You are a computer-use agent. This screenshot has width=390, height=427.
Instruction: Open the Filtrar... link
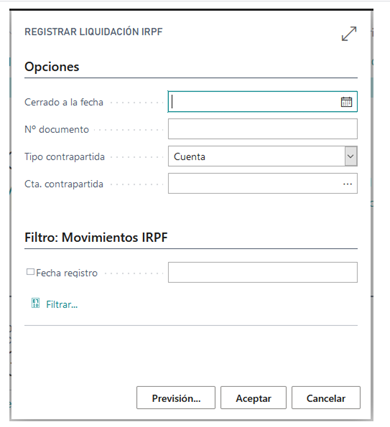click(x=62, y=304)
